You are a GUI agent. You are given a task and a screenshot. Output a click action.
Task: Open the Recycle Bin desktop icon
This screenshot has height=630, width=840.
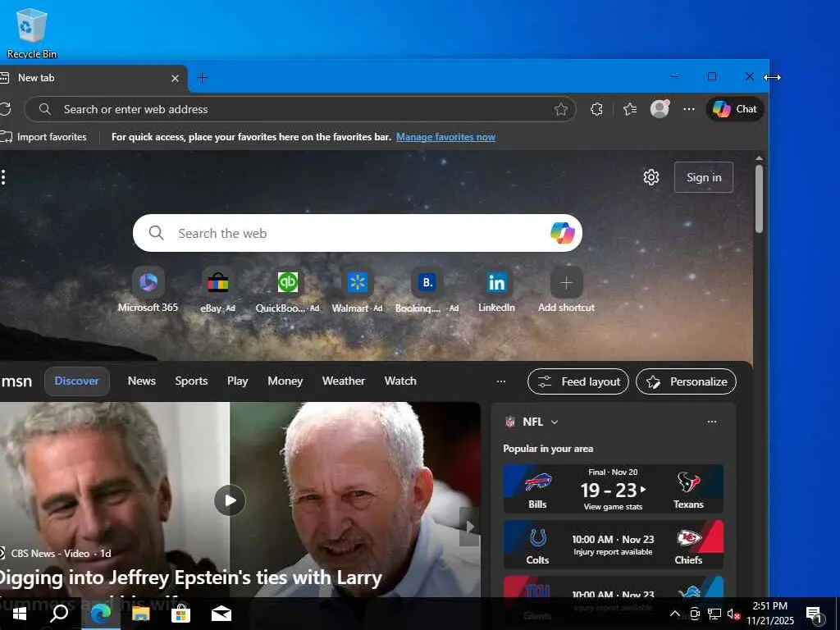31,33
